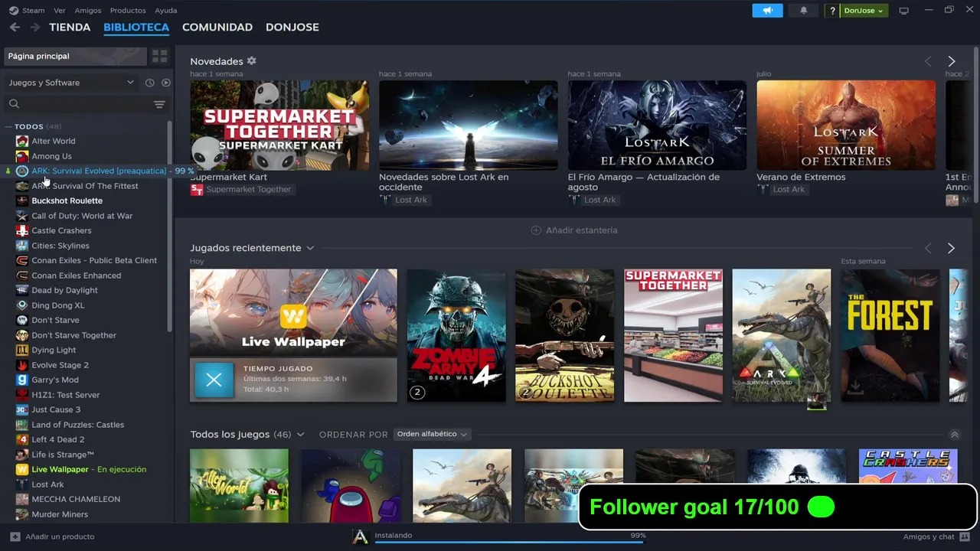Open the notifications bell
The height and width of the screenshot is (551, 980).
(x=803, y=11)
